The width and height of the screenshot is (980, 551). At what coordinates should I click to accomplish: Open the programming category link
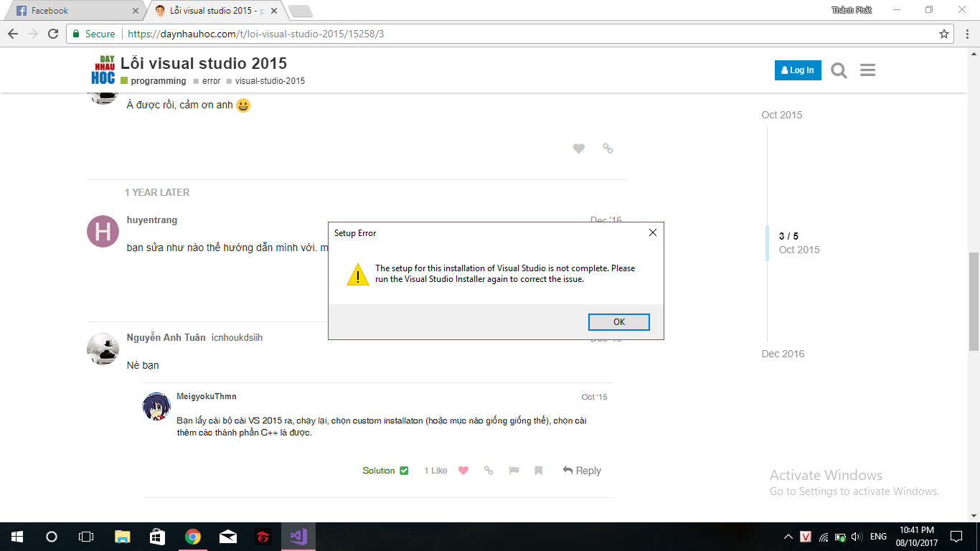(x=154, y=81)
